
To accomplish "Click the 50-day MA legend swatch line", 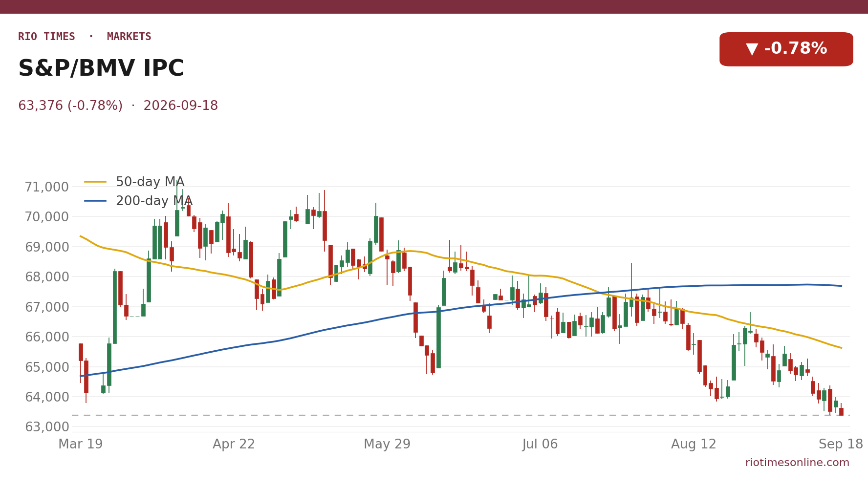I will 95,182.
